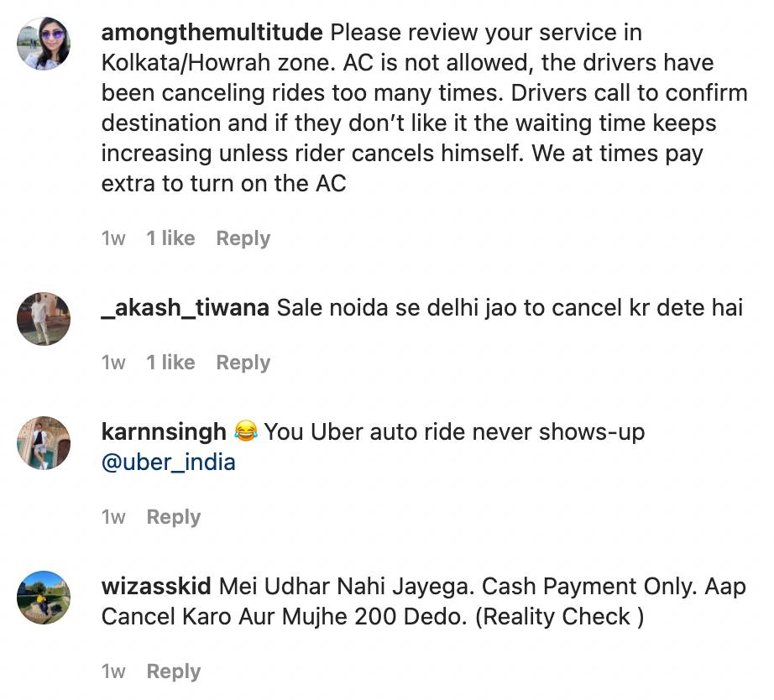Open amongthemultitude's profile picture

point(44,44)
